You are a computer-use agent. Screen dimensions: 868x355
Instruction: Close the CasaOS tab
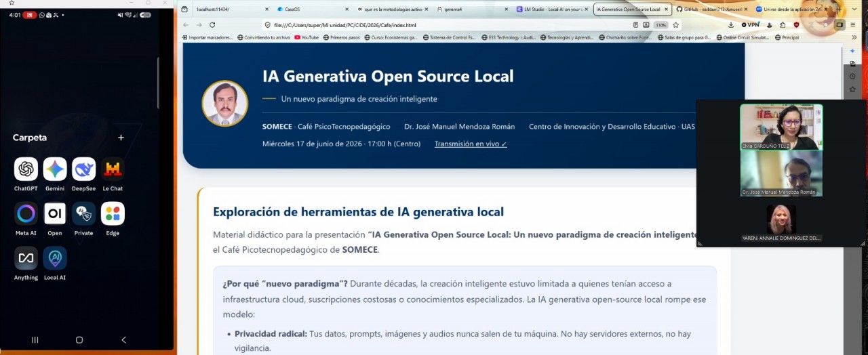(x=346, y=9)
